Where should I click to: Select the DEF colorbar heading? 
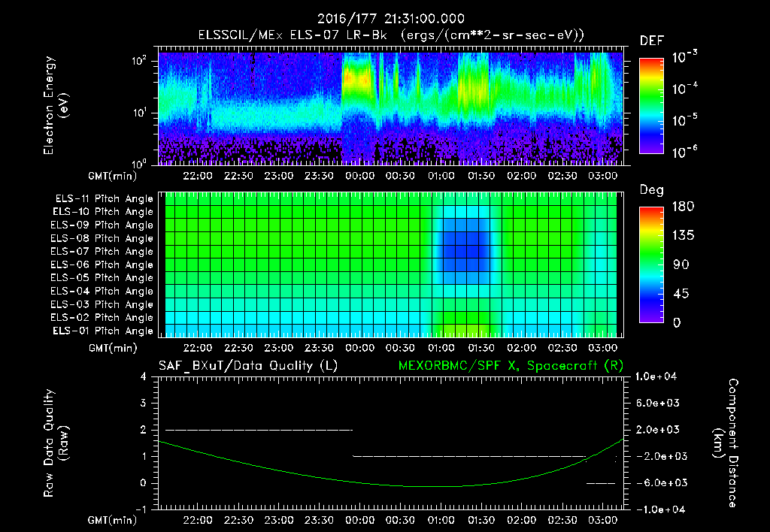tap(652, 41)
